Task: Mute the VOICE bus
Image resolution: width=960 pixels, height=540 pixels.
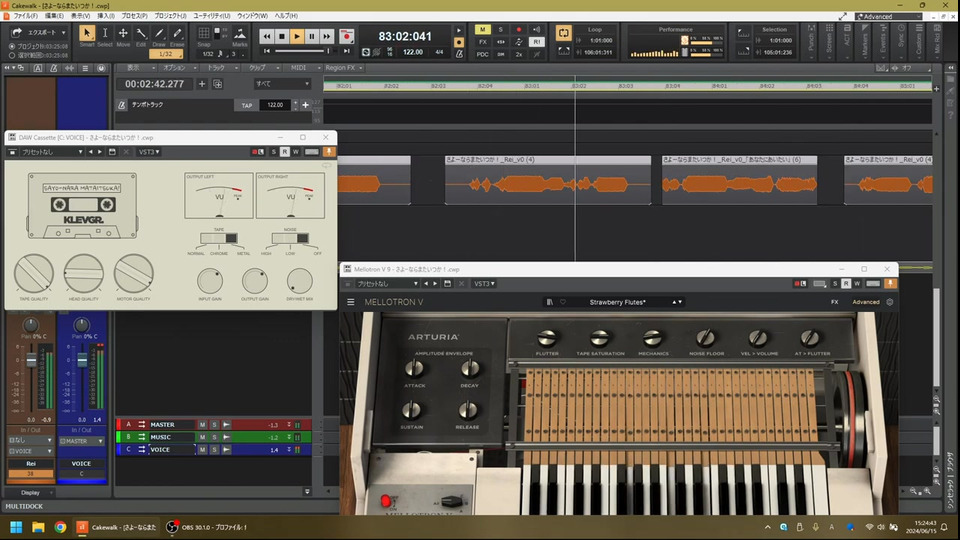Action: click(202, 449)
